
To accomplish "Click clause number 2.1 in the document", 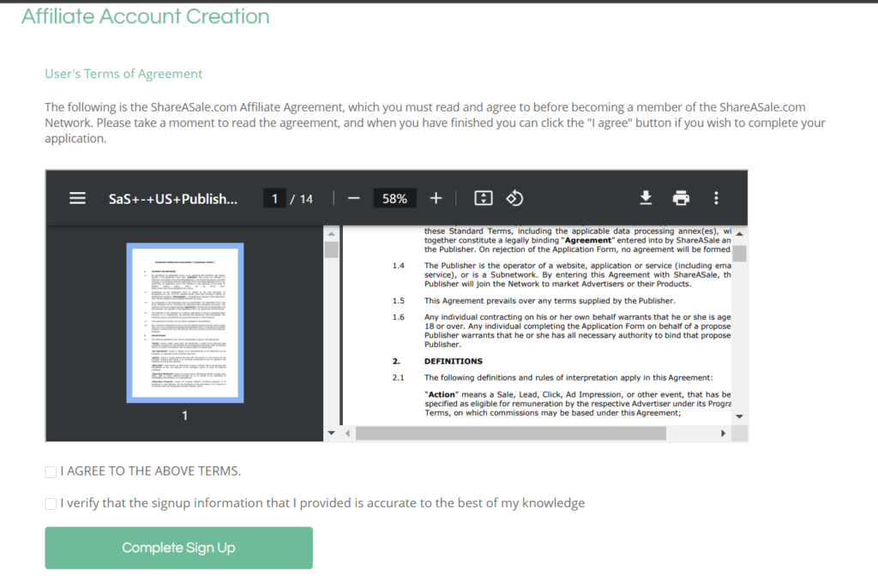I will tap(398, 378).
